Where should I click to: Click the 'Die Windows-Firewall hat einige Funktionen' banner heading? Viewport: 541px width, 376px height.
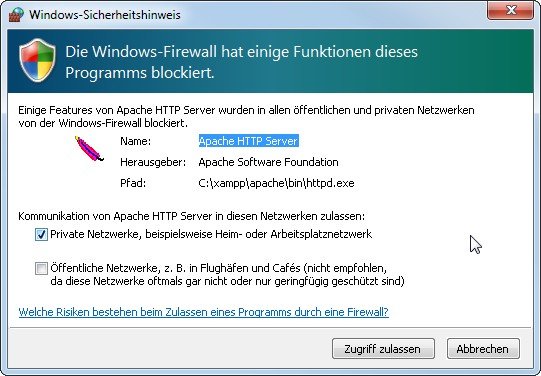point(242,62)
